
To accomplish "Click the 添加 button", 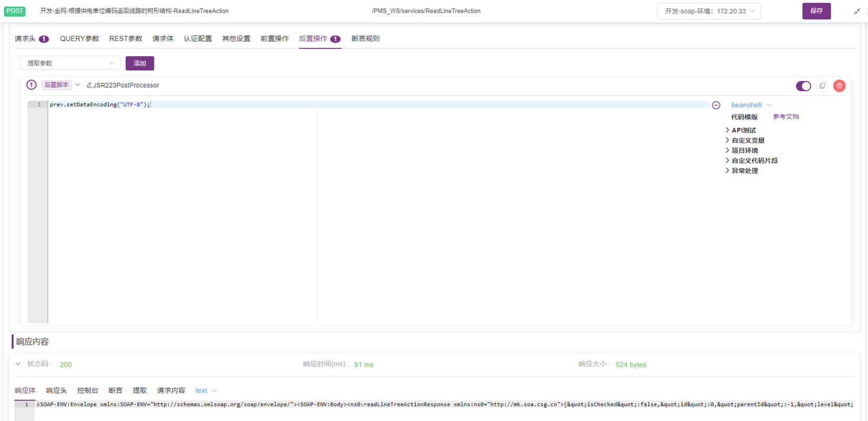I will coord(140,63).
